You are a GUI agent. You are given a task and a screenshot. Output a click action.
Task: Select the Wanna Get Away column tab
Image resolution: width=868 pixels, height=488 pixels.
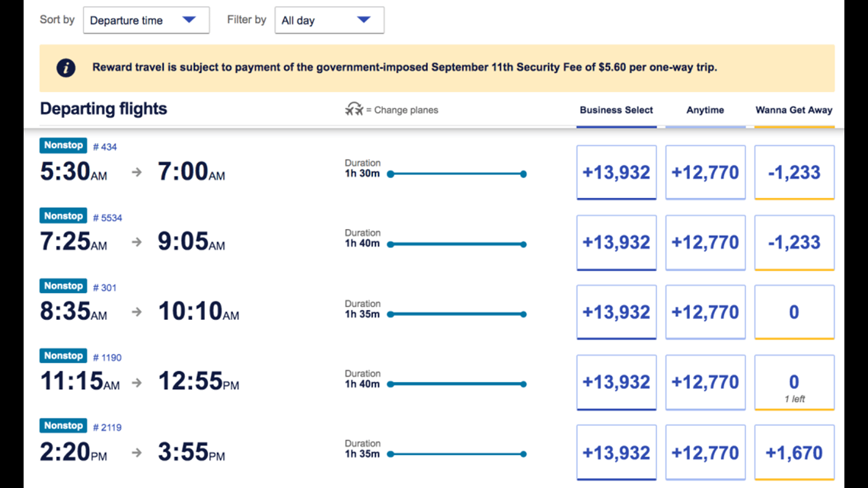coord(794,110)
